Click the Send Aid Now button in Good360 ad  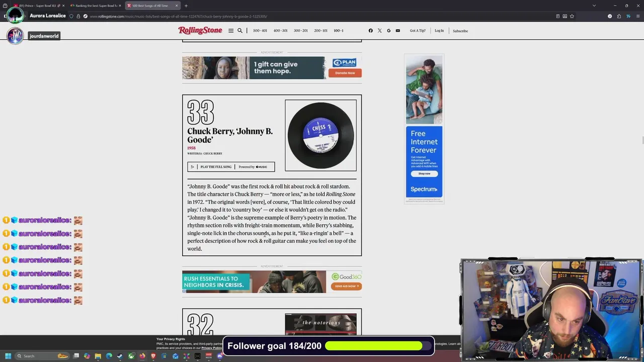[x=346, y=286]
